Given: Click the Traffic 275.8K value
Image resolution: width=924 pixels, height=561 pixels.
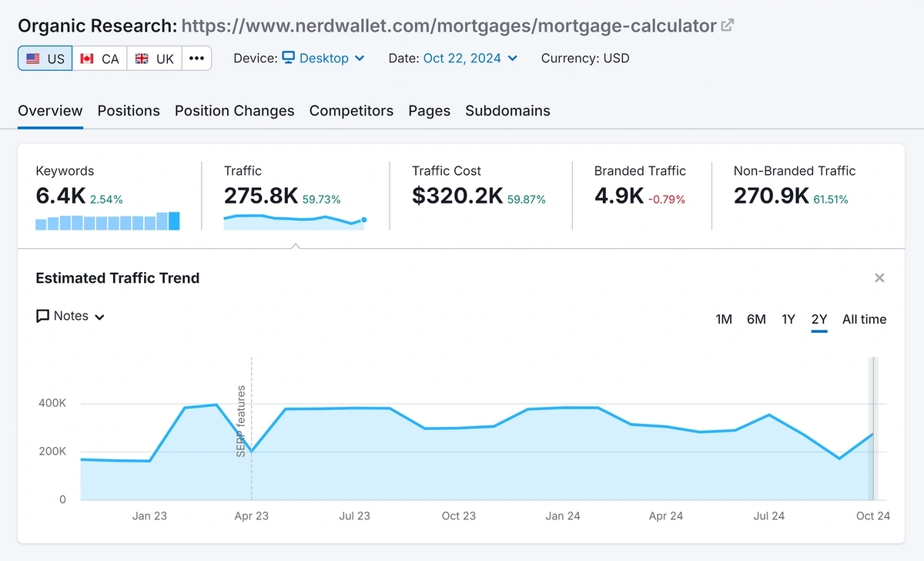Looking at the screenshot, I should pos(261,196).
